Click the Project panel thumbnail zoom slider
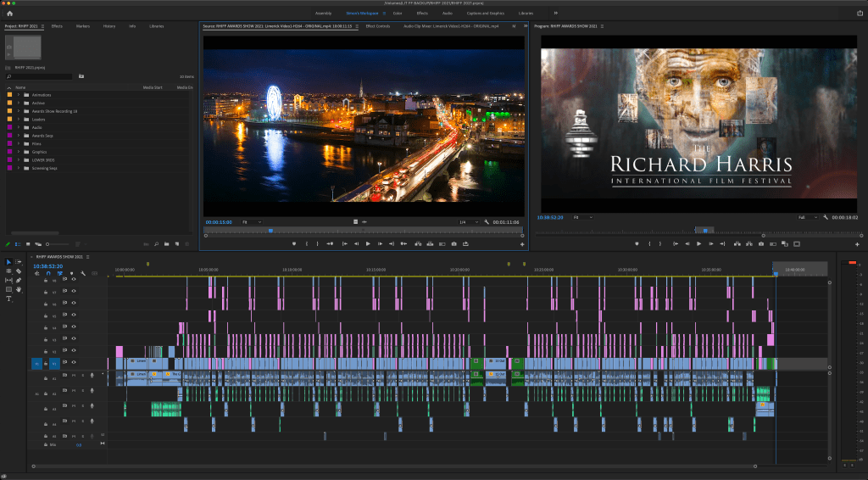The width and height of the screenshot is (868, 480). pyautogui.click(x=47, y=244)
